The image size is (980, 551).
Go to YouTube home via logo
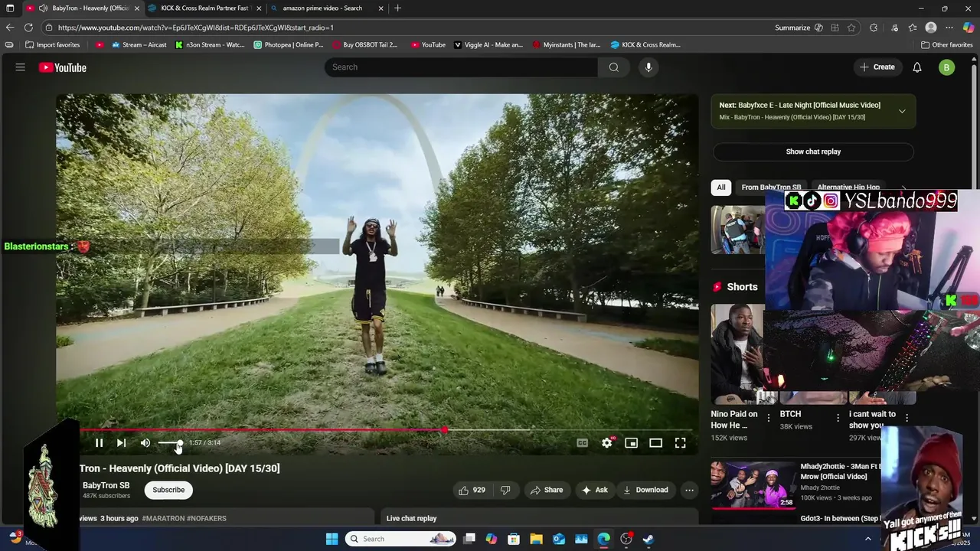click(63, 67)
